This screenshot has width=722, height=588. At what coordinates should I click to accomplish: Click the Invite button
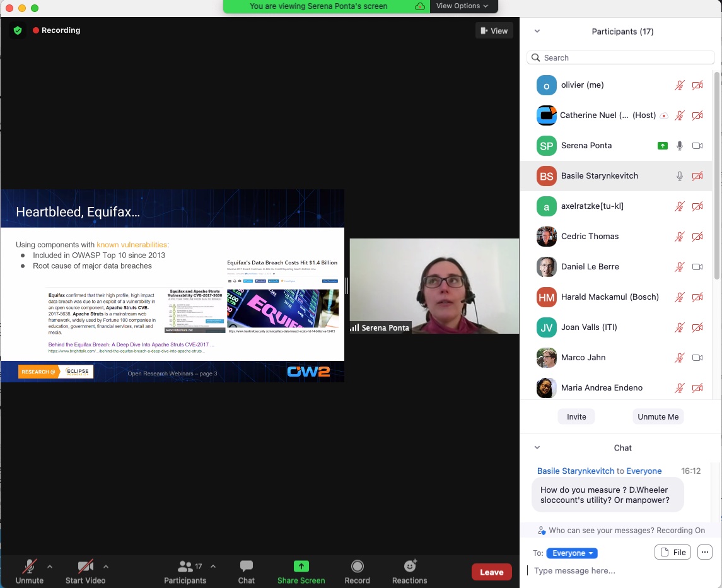pos(576,416)
